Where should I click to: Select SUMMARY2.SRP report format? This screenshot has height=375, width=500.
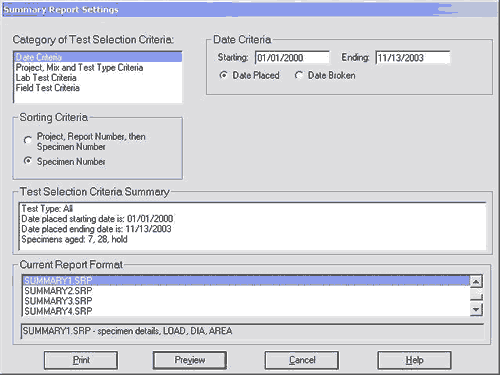246,291
